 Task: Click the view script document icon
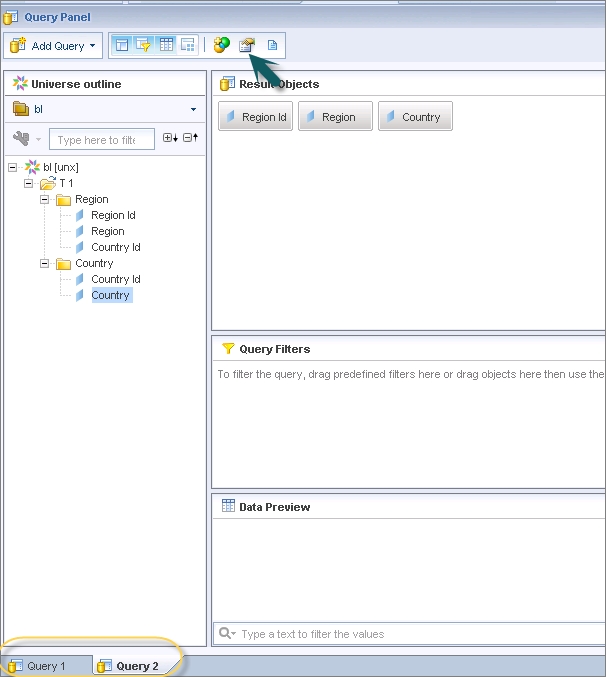[x=272, y=45]
